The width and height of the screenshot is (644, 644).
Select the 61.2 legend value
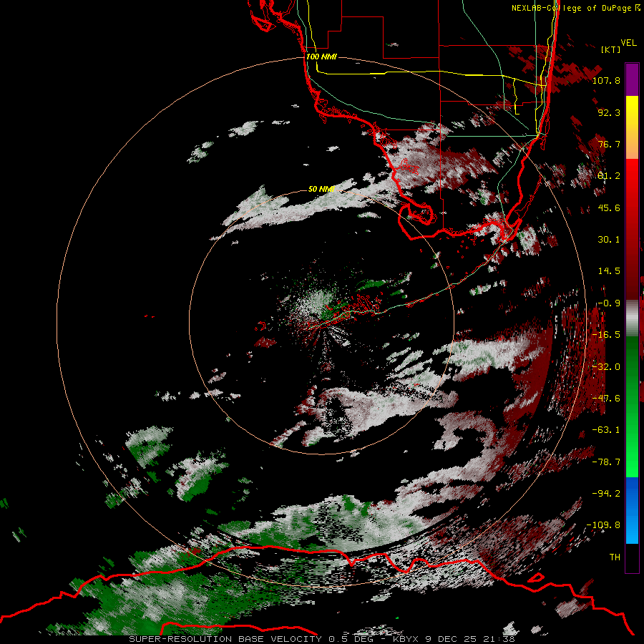tap(609, 176)
